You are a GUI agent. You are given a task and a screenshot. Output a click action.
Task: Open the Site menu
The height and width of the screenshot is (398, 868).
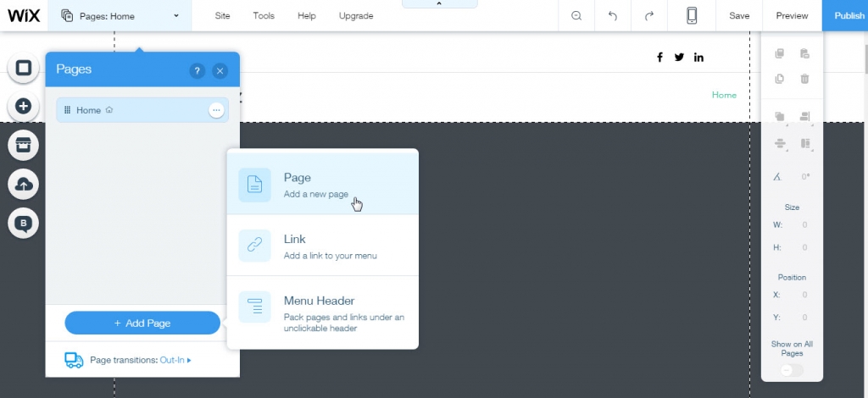coord(222,15)
